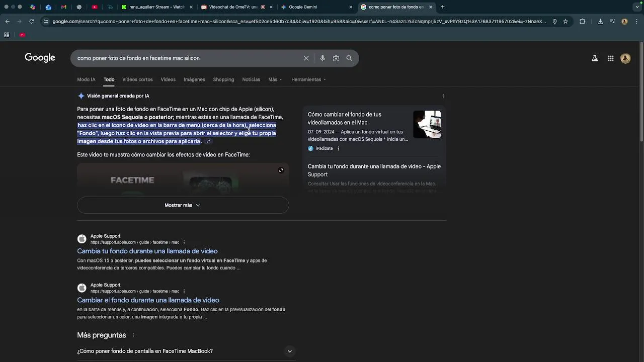The height and width of the screenshot is (362, 644).
Task: Open the Chrome downloads icon
Action: [x=600, y=22]
